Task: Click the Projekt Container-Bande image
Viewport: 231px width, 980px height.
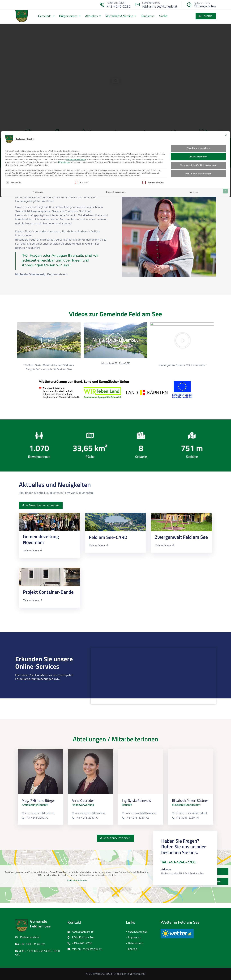Action: pos(50,577)
